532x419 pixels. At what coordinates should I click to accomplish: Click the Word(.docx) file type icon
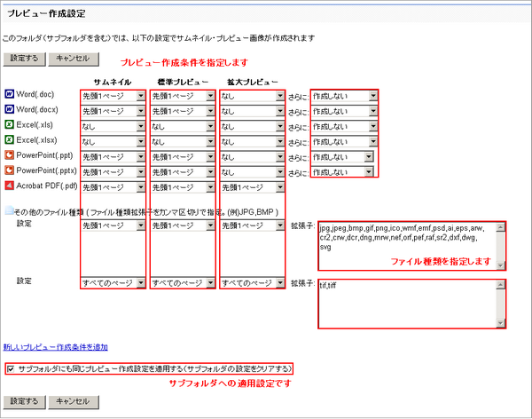pyautogui.click(x=9, y=109)
